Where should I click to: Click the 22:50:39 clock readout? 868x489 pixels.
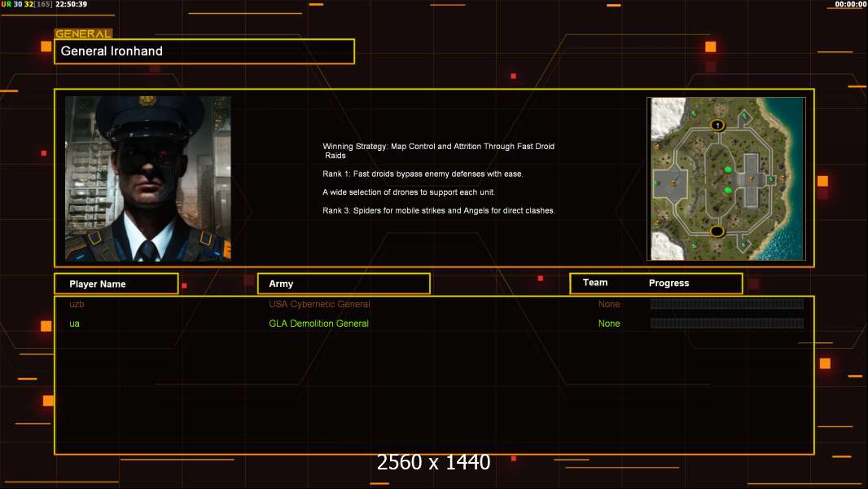71,4
